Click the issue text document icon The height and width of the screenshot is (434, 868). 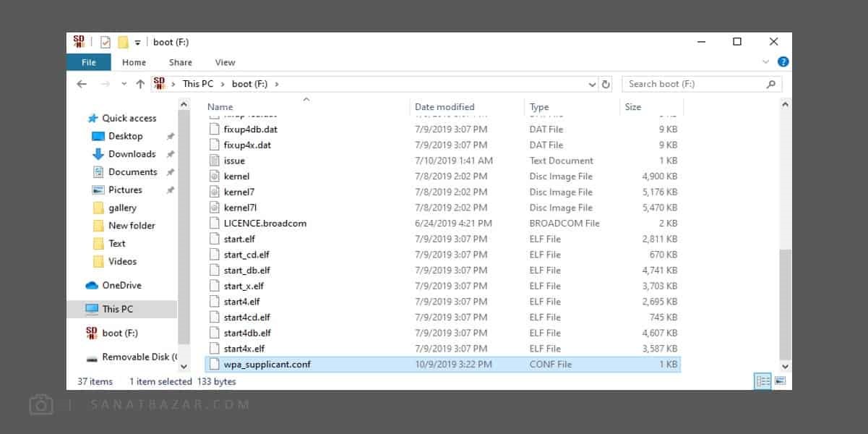(x=214, y=161)
